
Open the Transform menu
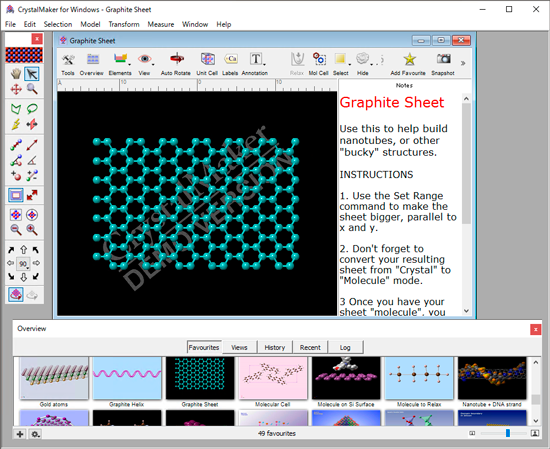[124, 24]
